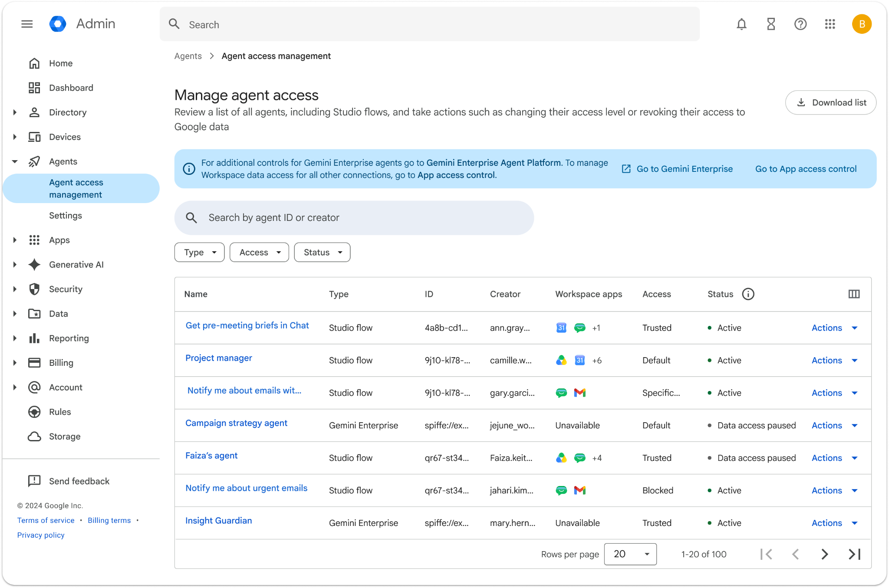This screenshot has width=889, height=588.
Task: Open the Devices sidebar item
Action: tap(65, 137)
